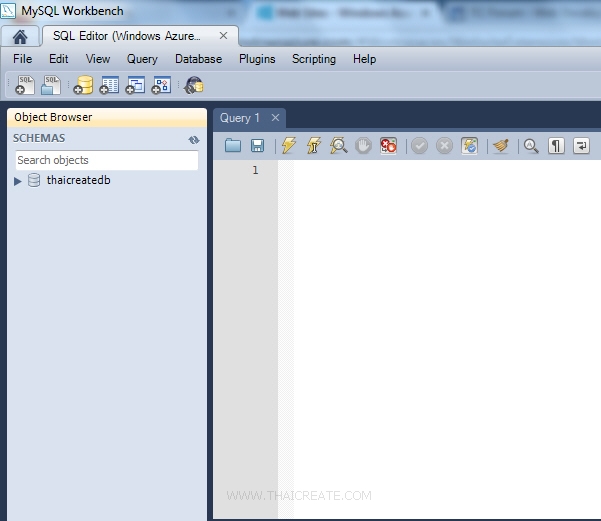Reconnect to DBMS icon
The width and height of the screenshot is (601, 521).
(x=194, y=85)
